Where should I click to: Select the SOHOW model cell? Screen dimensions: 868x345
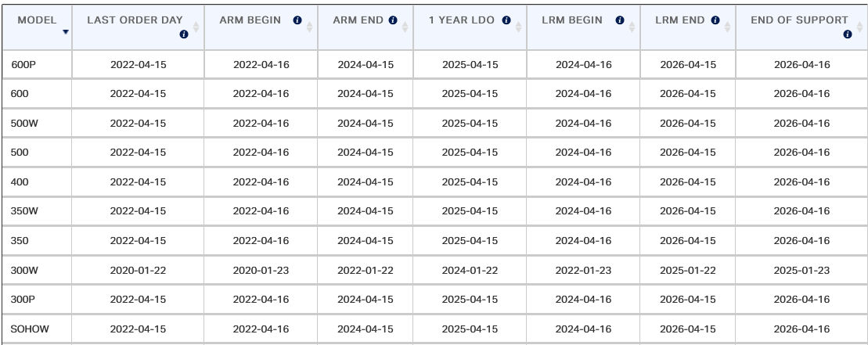[37, 329]
